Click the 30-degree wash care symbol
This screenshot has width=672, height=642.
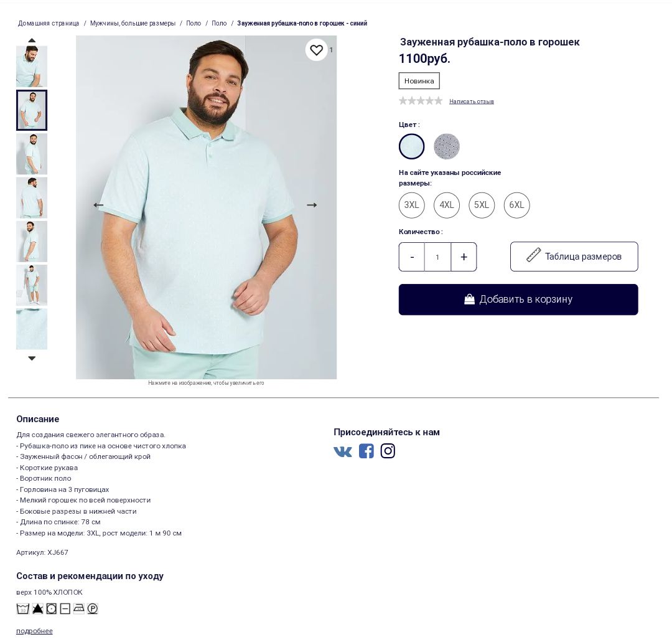click(x=23, y=608)
